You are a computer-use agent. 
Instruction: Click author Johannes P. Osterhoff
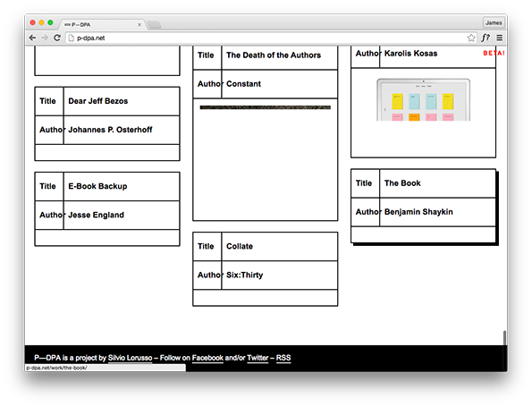coord(110,130)
